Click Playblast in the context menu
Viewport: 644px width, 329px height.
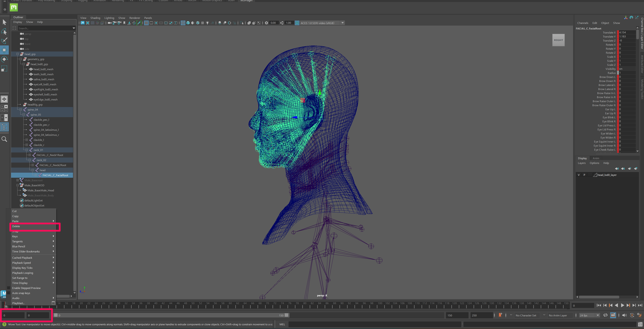point(18,303)
